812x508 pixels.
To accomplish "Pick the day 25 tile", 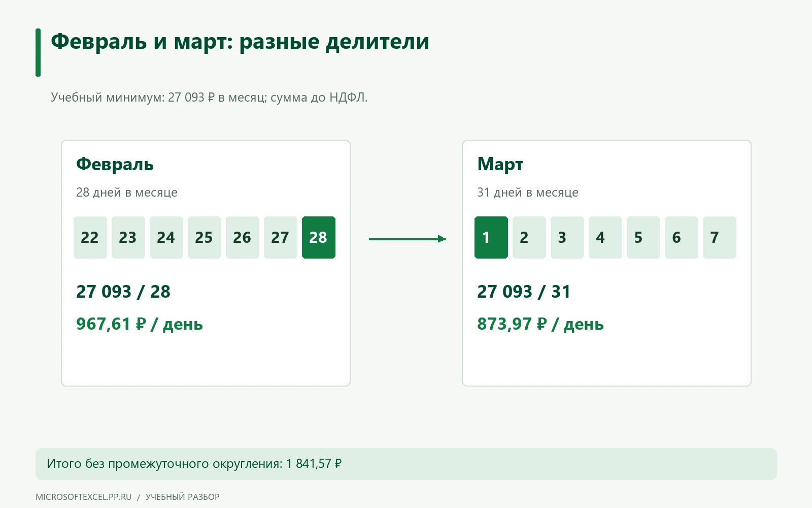I will tap(205, 237).
